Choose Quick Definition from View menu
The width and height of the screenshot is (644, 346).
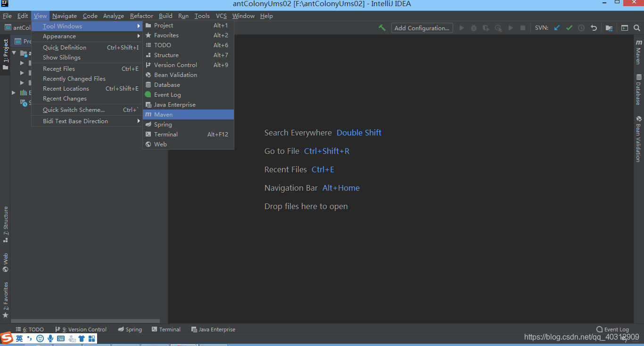[87, 48]
